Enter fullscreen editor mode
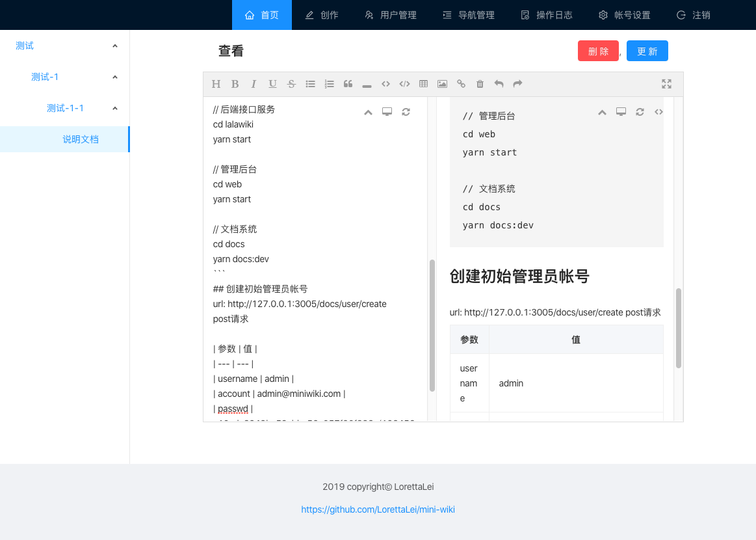Image resolution: width=756 pixels, height=540 pixels. tap(666, 84)
